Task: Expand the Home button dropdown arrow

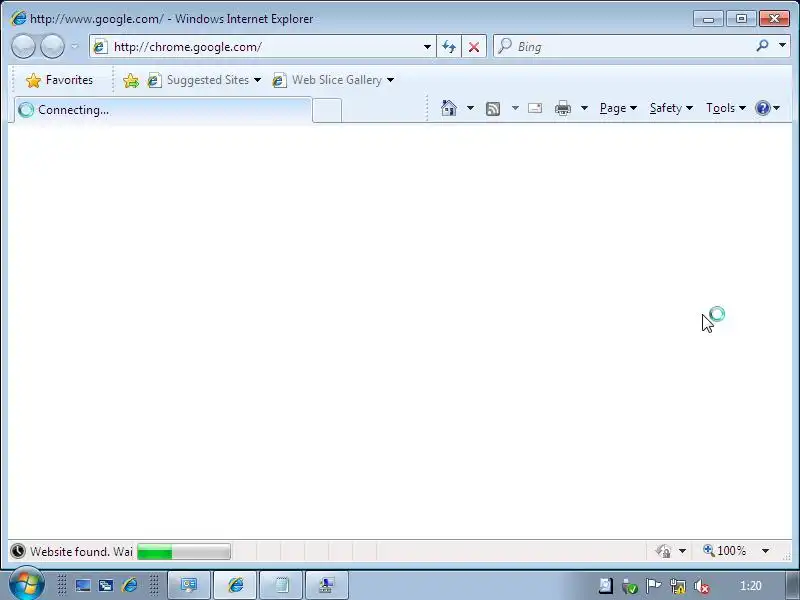Action: (x=470, y=108)
